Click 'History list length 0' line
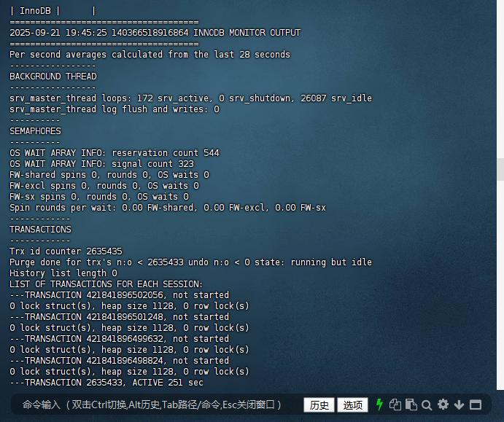The height and width of the screenshot is (422, 504). point(63,273)
